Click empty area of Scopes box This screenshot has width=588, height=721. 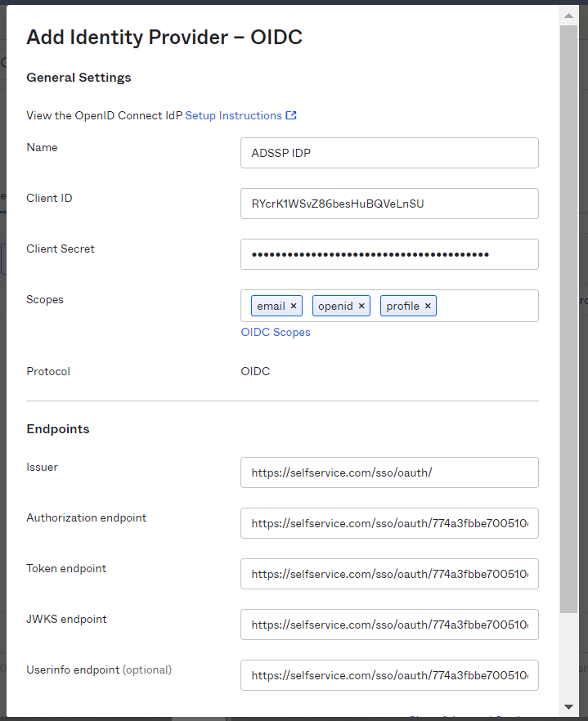coord(487,306)
